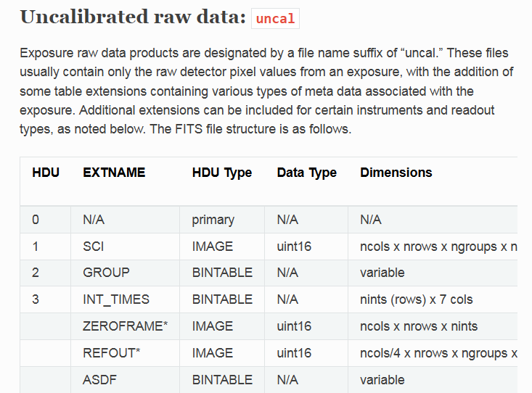
Task: Select the ASDF extension name cell
Action: point(98,379)
